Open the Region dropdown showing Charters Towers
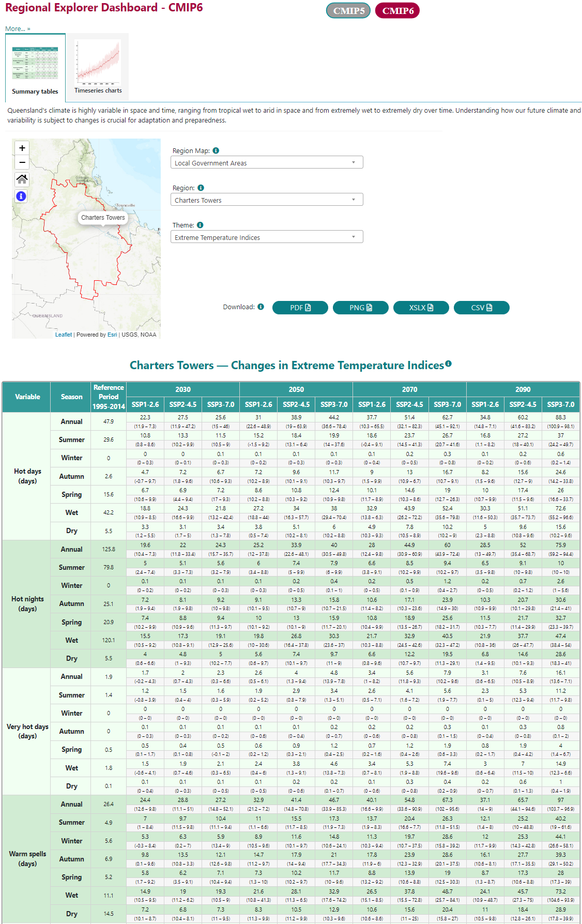Viewport: 582px width, 924px height. [x=267, y=200]
